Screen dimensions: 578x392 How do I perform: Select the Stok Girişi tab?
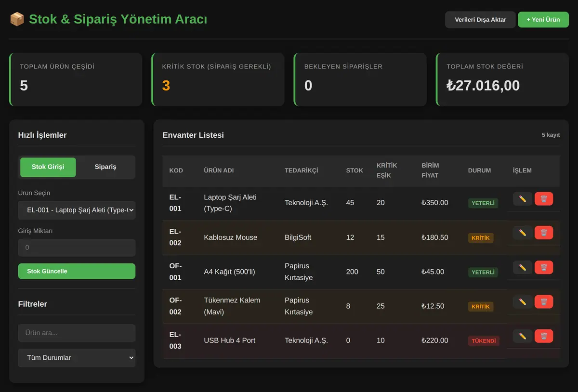coord(48,167)
